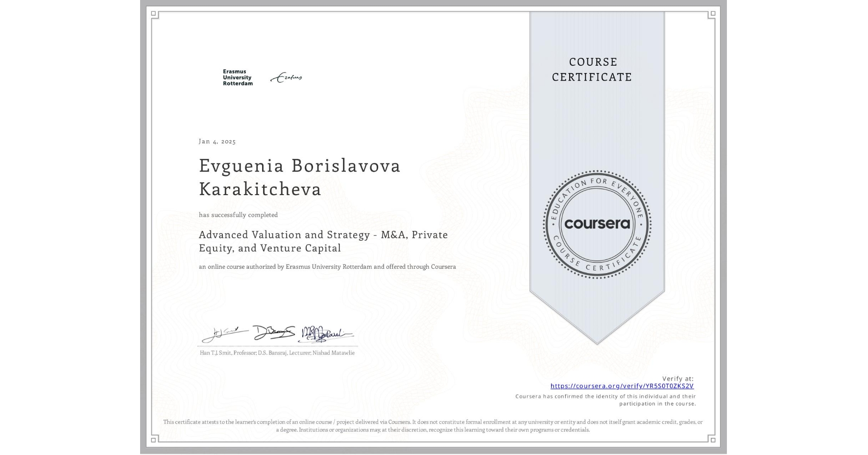
Task: Click the Erasmus signature logo
Action: click(x=286, y=77)
